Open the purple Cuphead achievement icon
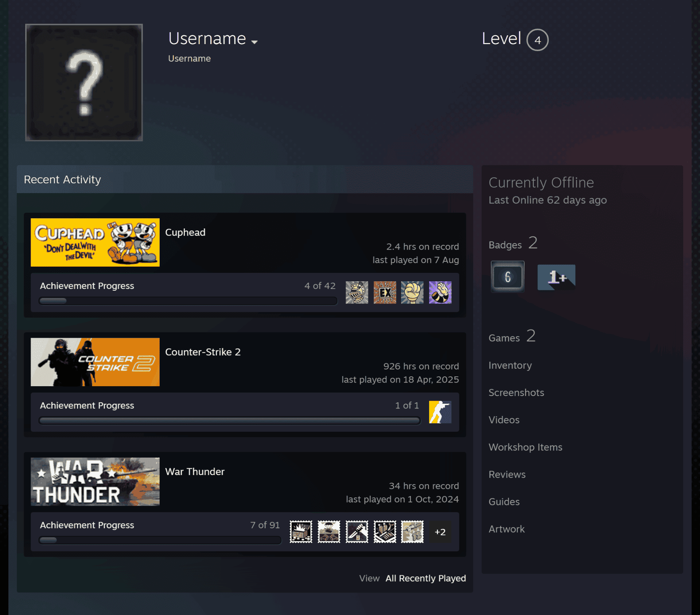Image resolution: width=700 pixels, height=615 pixels. [440, 292]
